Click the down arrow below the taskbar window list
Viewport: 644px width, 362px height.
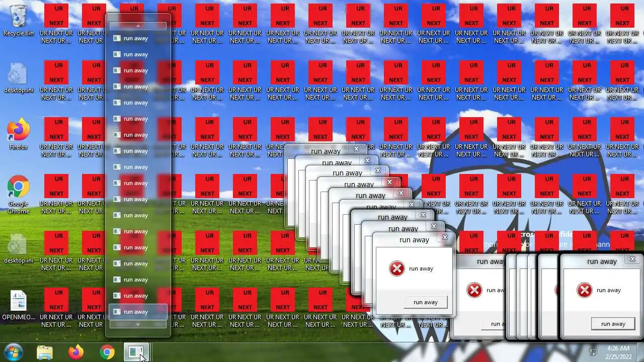138,324
